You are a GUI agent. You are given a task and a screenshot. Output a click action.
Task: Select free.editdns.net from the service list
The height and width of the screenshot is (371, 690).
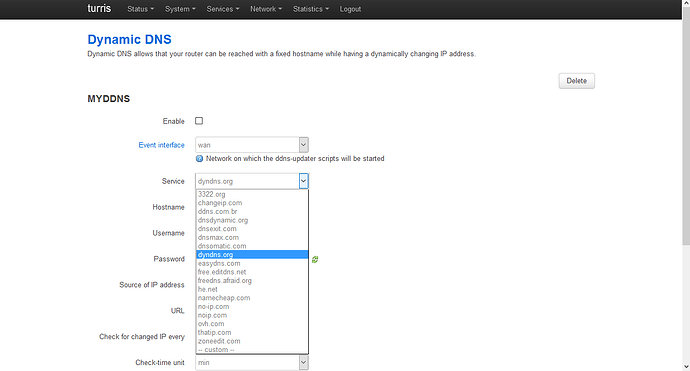click(252, 272)
